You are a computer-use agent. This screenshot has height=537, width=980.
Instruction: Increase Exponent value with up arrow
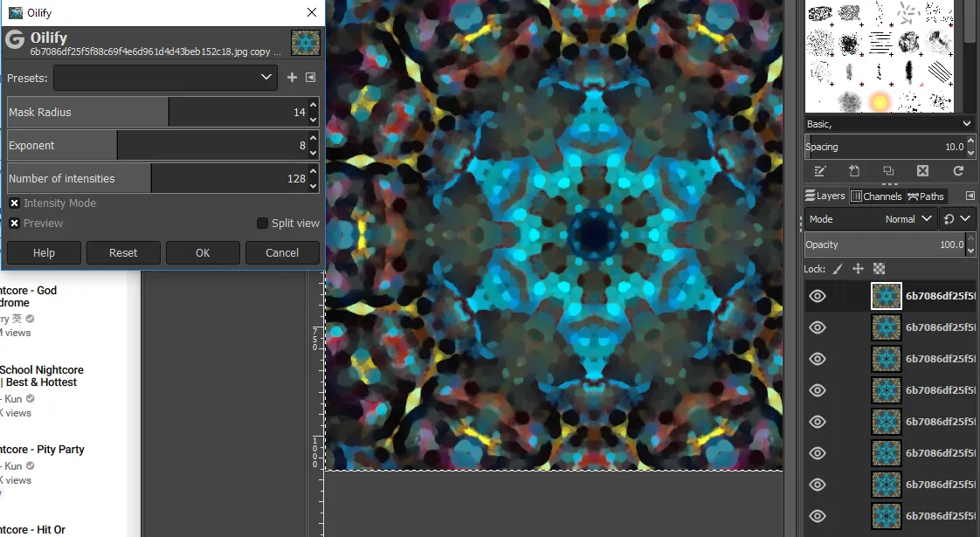313,138
